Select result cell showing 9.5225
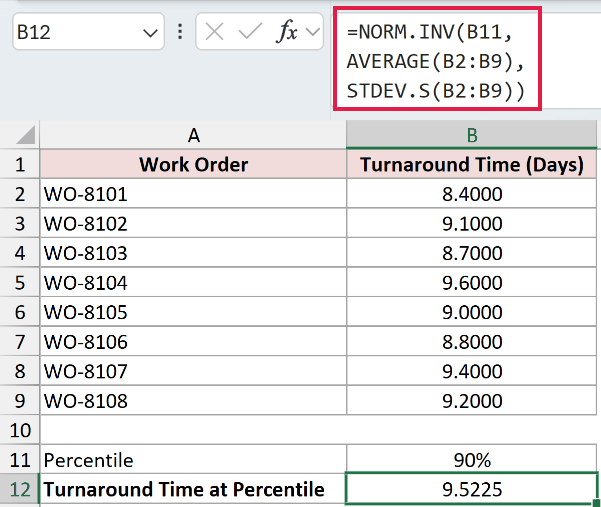This screenshot has height=507, width=601. [471, 489]
